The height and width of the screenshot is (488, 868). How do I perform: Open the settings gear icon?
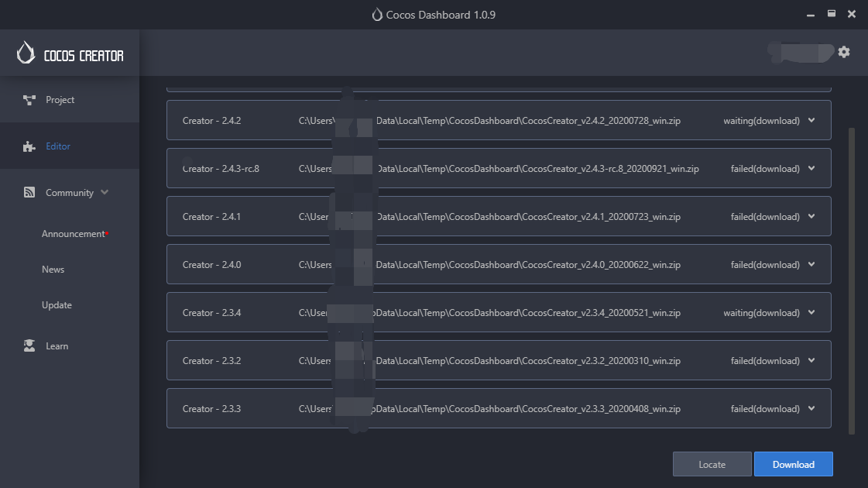tap(844, 52)
